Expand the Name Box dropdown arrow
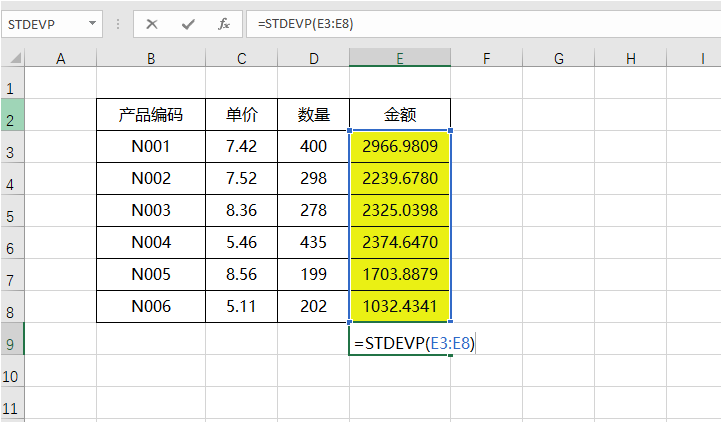 point(93,23)
